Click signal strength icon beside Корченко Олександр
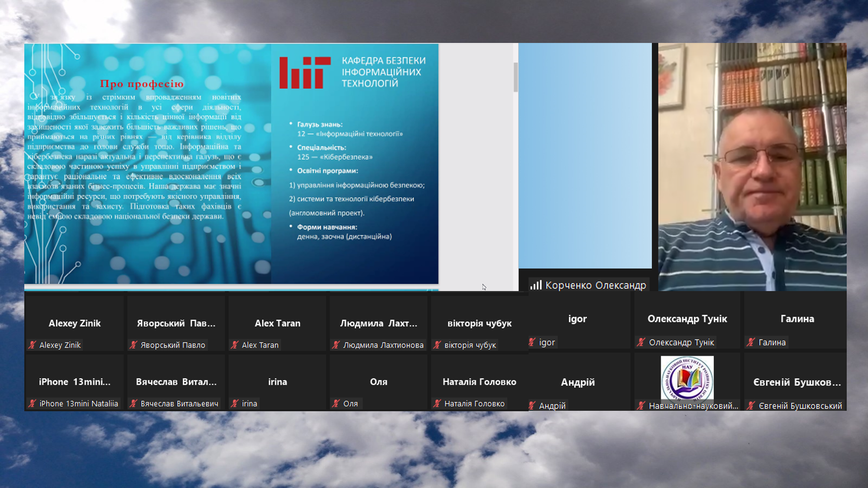The width and height of the screenshot is (868, 488). click(x=536, y=285)
